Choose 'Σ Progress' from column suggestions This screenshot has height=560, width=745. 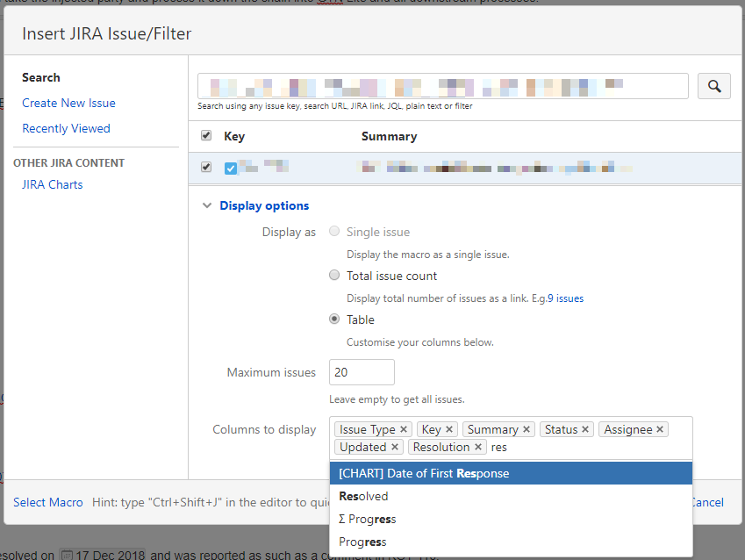pyautogui.click(x=511, y=519)
